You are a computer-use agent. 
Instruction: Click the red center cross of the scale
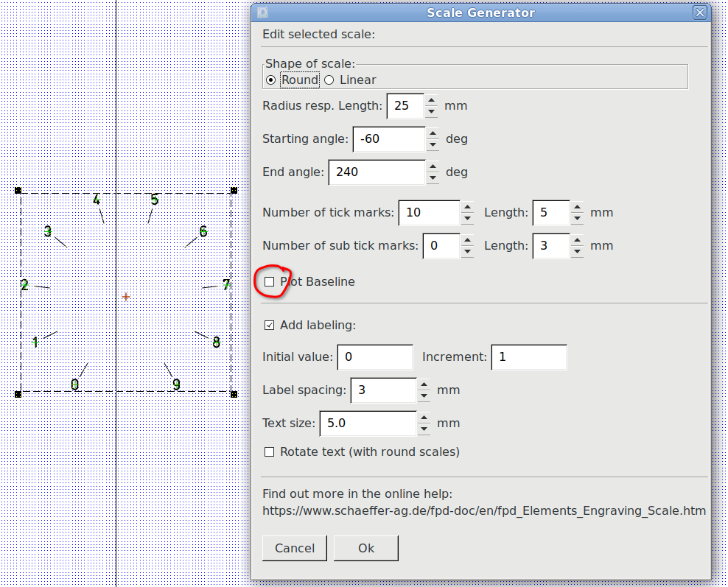[126, 297]
